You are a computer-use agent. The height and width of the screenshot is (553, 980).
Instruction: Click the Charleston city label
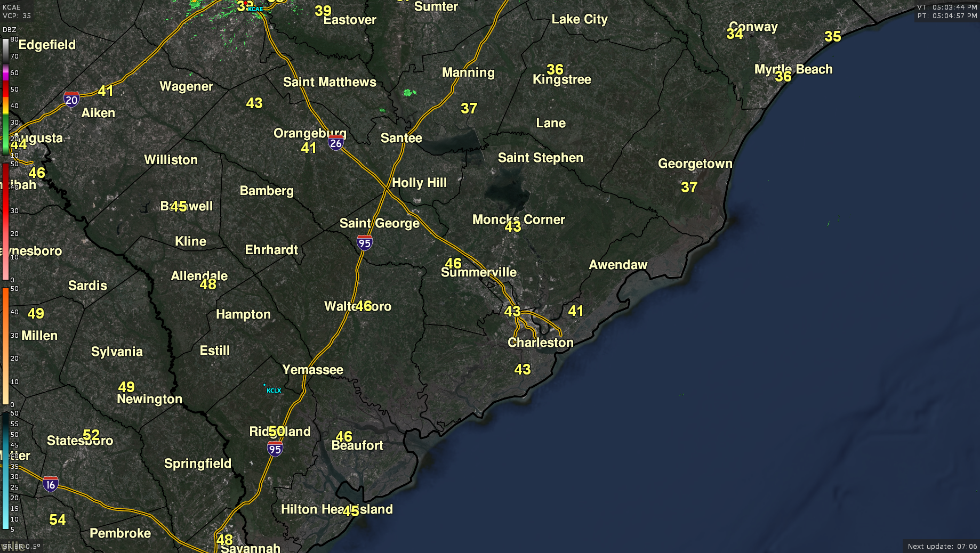tap(540, 343)
